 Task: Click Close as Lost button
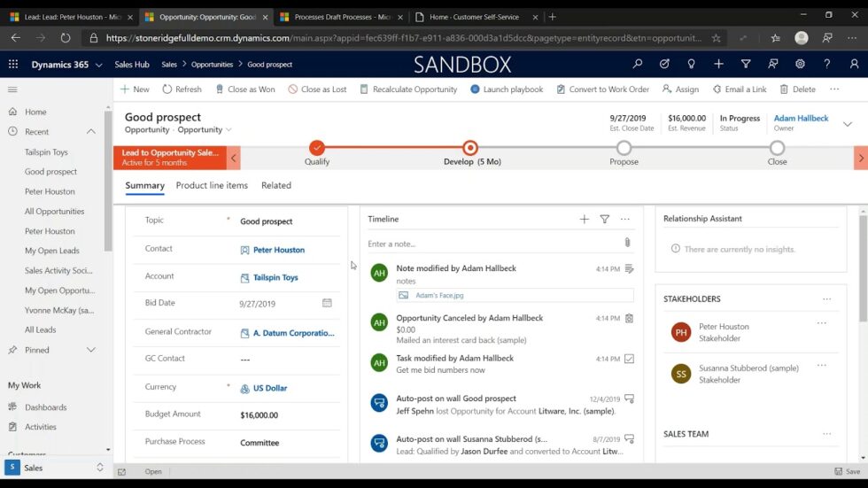pos(317,89)
